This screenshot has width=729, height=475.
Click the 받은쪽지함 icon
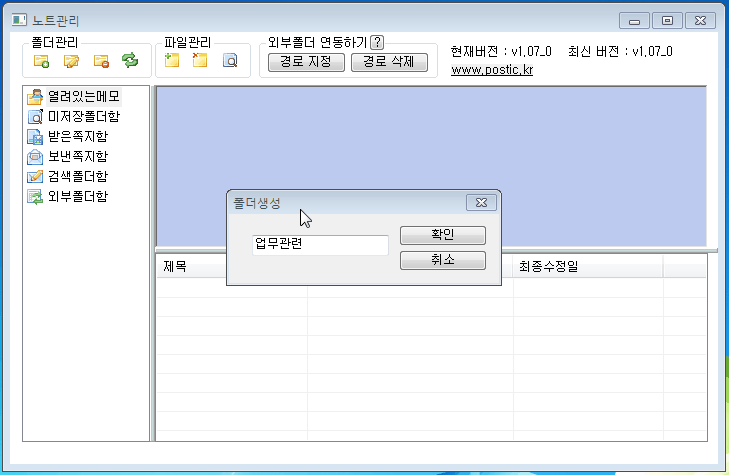click(35, 137)
